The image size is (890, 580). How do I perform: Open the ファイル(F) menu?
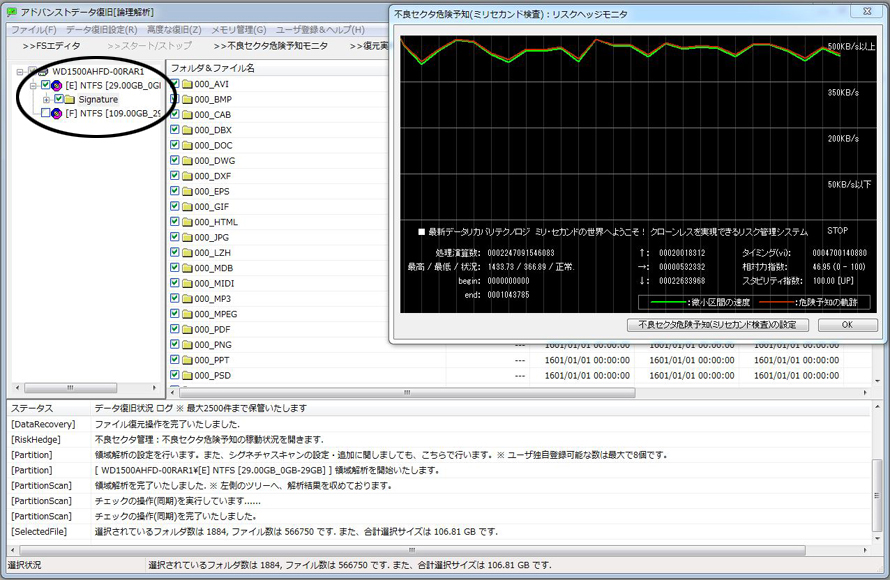[x=33, y=30]
